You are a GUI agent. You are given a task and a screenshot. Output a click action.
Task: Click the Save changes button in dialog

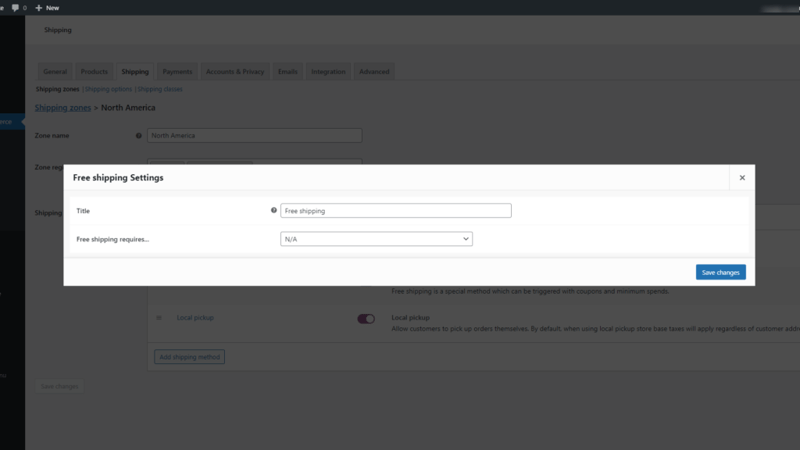click(x=720, y=272)
